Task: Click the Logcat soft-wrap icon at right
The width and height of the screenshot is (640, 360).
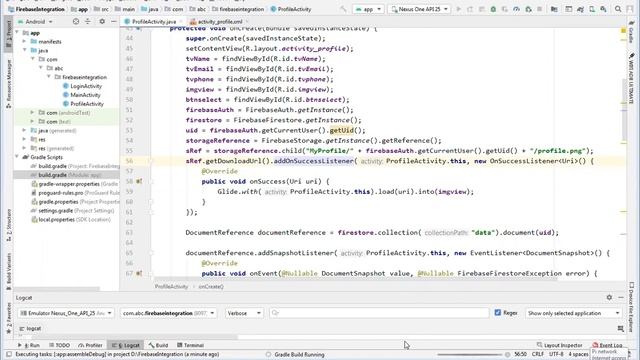Action: click(621, 328)
